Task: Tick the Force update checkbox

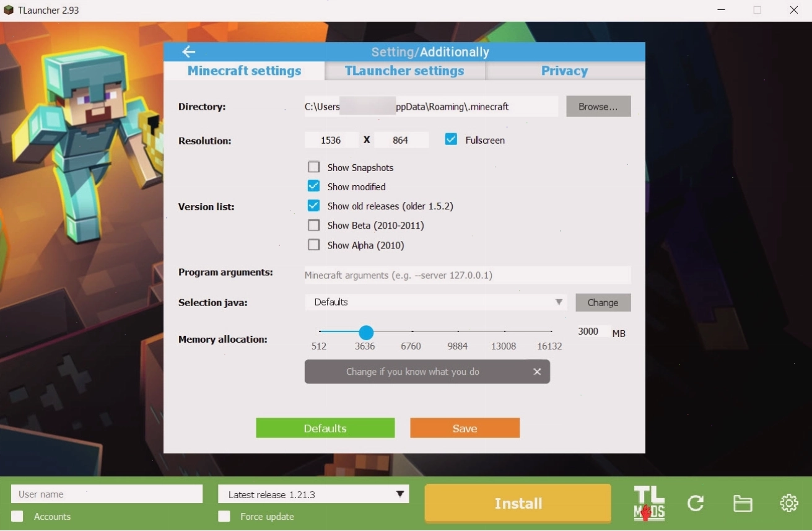Action: click(x=224, y=516)
